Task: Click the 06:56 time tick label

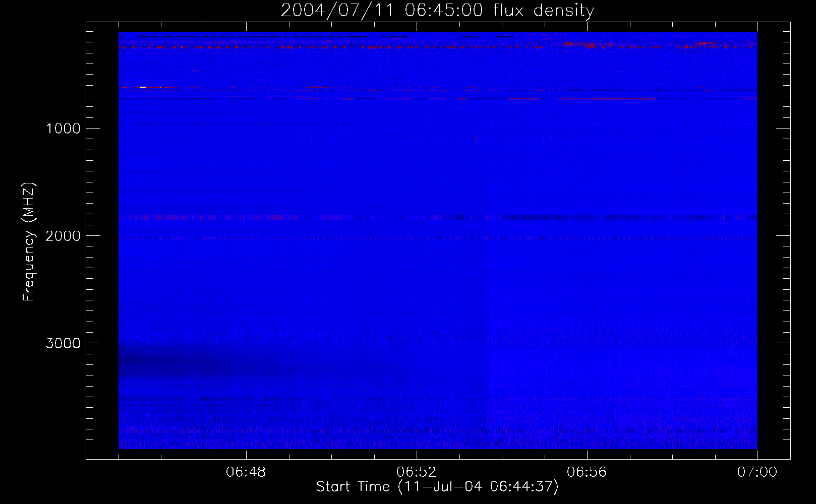Action: (x=587, y=472)
